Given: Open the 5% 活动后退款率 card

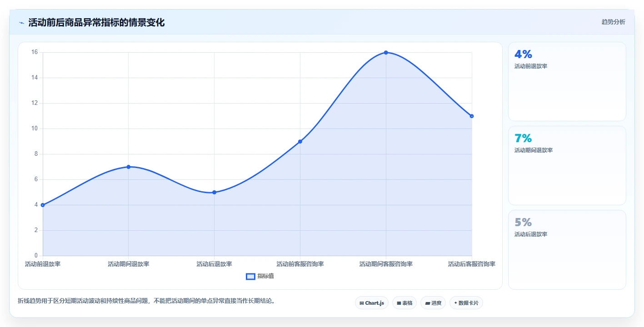Looking at the screenshot, I should click(567, 249).
